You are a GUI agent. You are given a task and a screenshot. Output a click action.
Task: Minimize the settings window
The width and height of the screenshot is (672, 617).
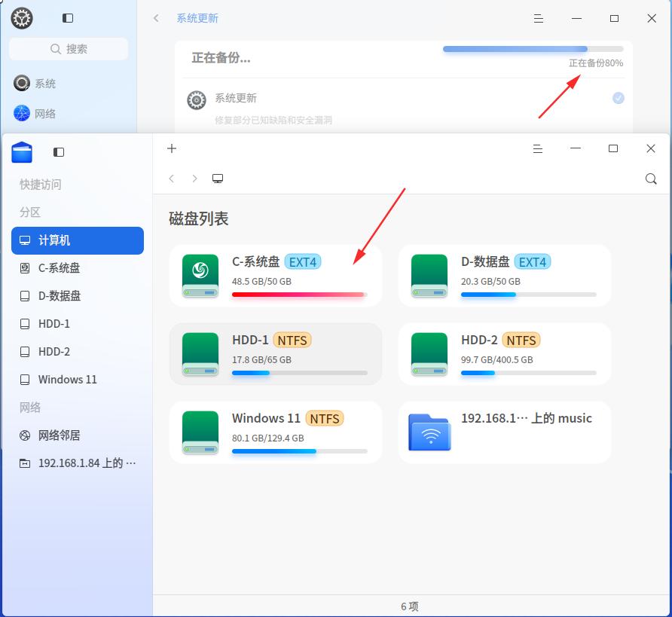point(576,18)
